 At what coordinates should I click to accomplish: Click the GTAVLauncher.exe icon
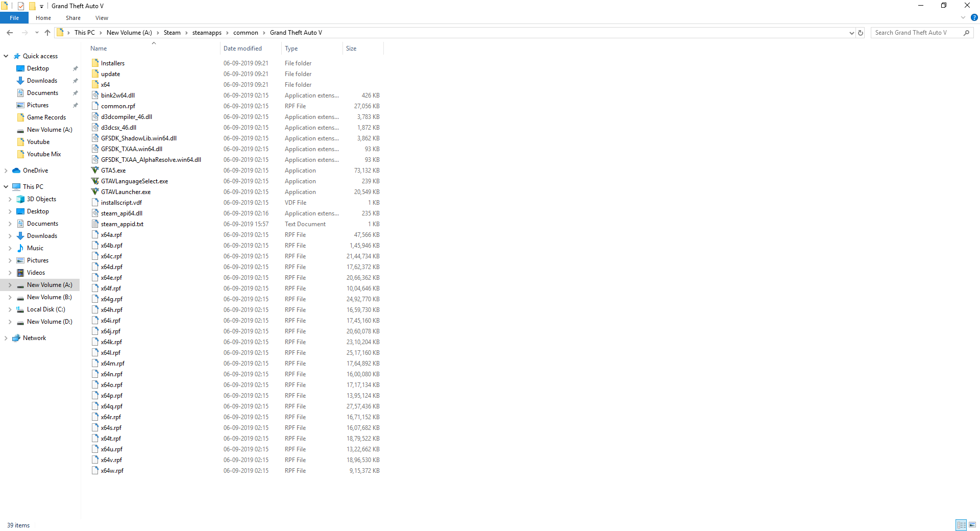[95, 192]
